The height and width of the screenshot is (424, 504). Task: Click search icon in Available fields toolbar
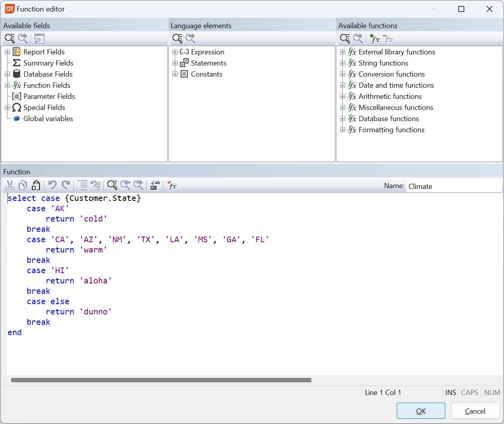click(10, 39)
